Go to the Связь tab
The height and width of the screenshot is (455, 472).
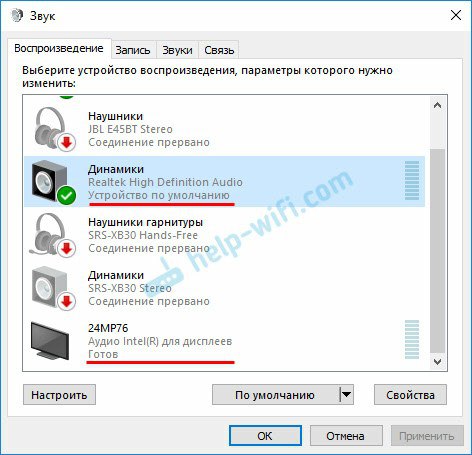tap(219, 50)
